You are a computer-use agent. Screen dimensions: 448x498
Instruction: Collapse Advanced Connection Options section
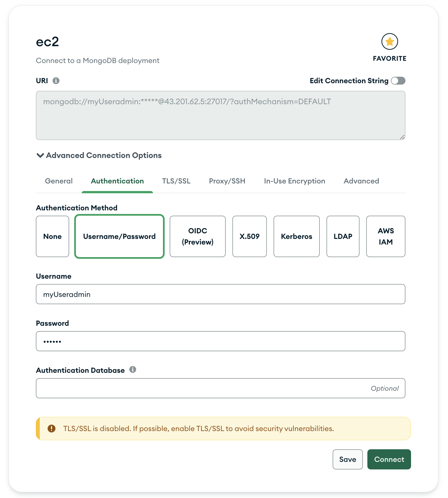point(99,155)
